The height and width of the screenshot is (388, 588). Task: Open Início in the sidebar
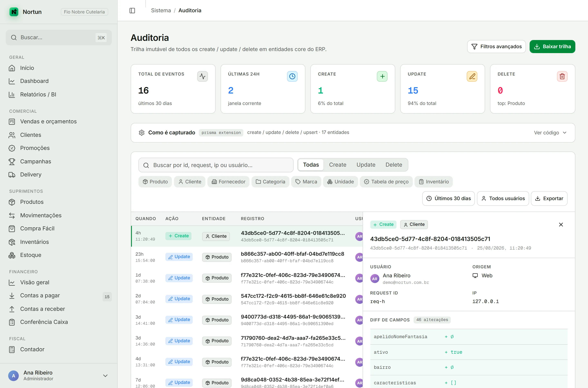[x=59, y=68]
